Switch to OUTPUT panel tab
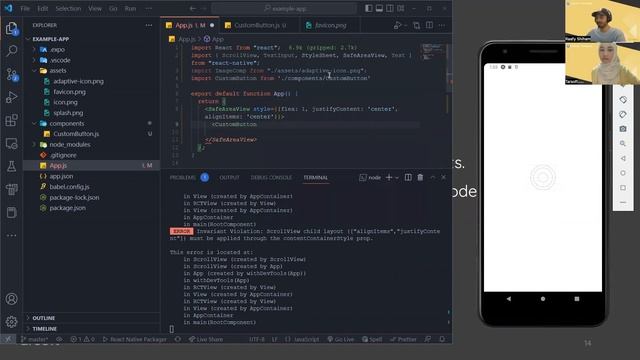This screenshot has width=640, height=360. pos(229,178)
